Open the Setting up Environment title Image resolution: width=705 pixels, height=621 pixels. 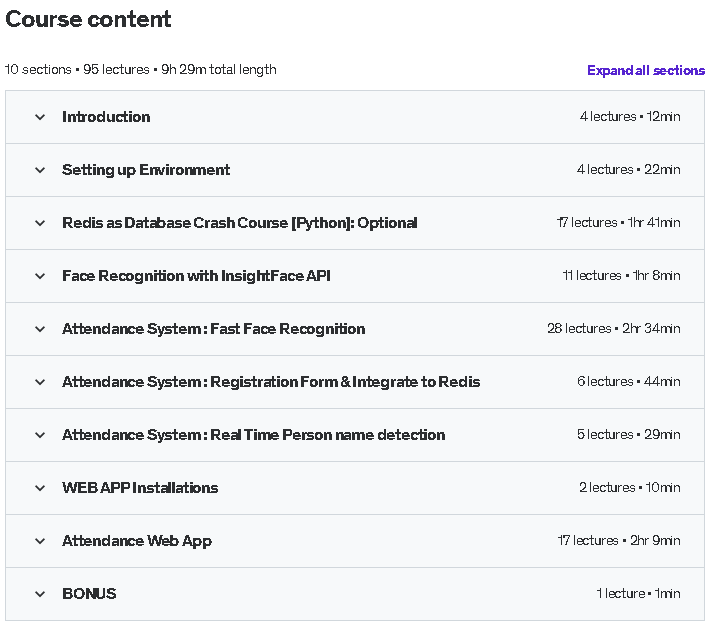click(146, 170)
